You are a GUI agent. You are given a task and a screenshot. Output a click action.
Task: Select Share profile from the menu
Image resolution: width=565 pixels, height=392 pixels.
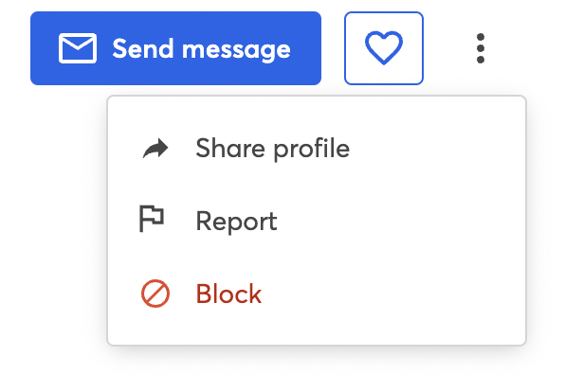317,149
